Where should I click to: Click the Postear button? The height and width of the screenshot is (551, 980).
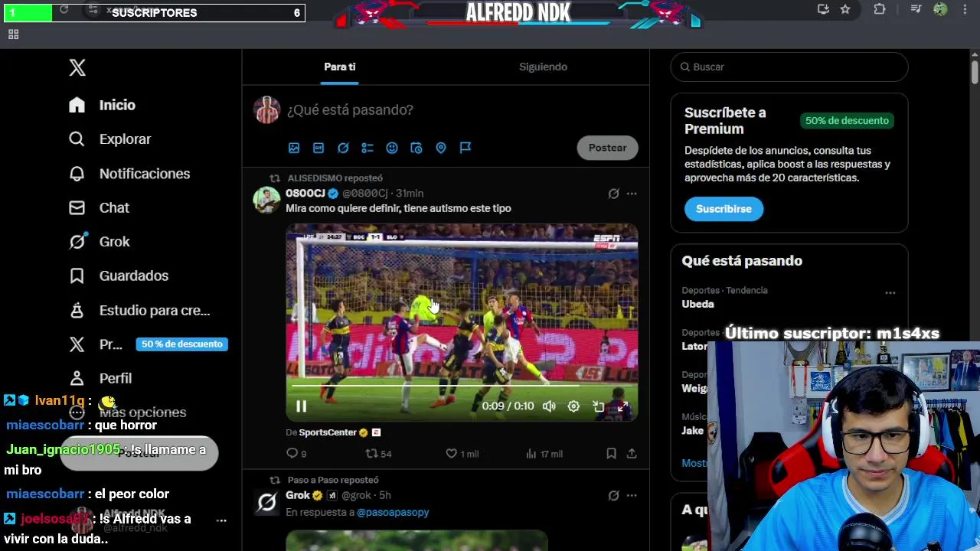[x=607, y=148]
